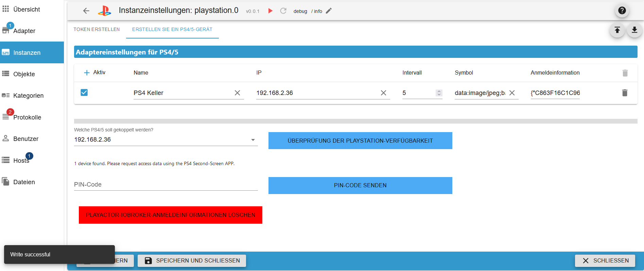The width and height of the screenshot is (644, 271).
Task: Click the Name column header
Action: [x=141, y=73]
